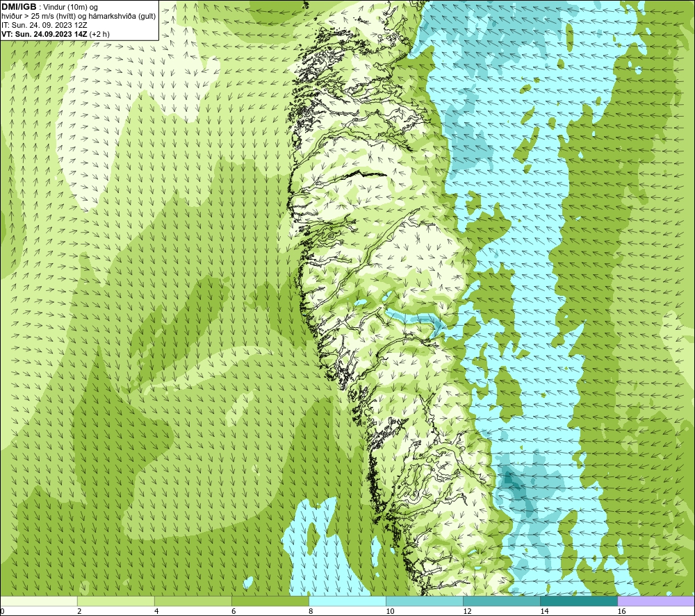695x616 pixels.
Task: Click the VT: Sun. 24.09.2023 14Z line
Action: 56,34
